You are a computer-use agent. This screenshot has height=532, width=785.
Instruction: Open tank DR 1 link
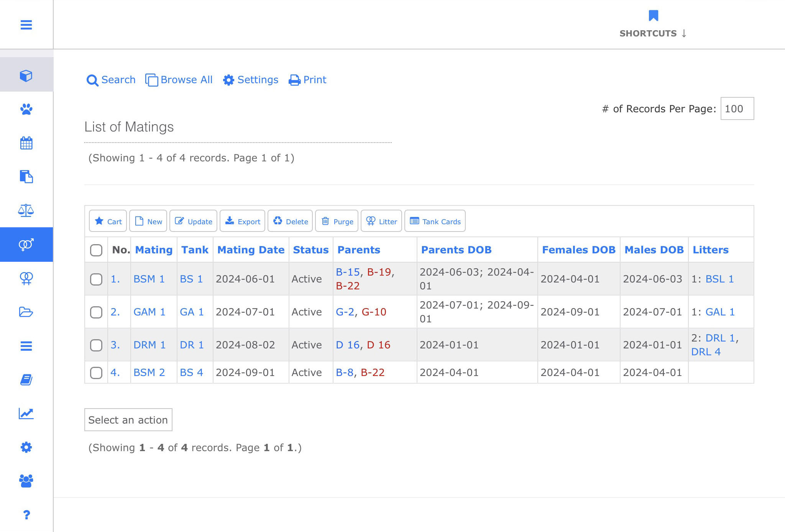(x=192, y=345)
